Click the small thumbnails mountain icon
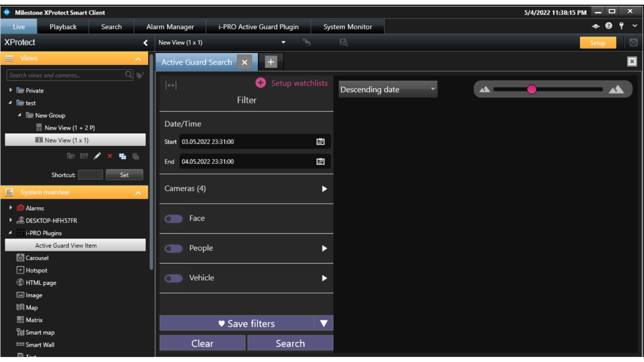This screenshot has height=362, width=644. [484, 89]
